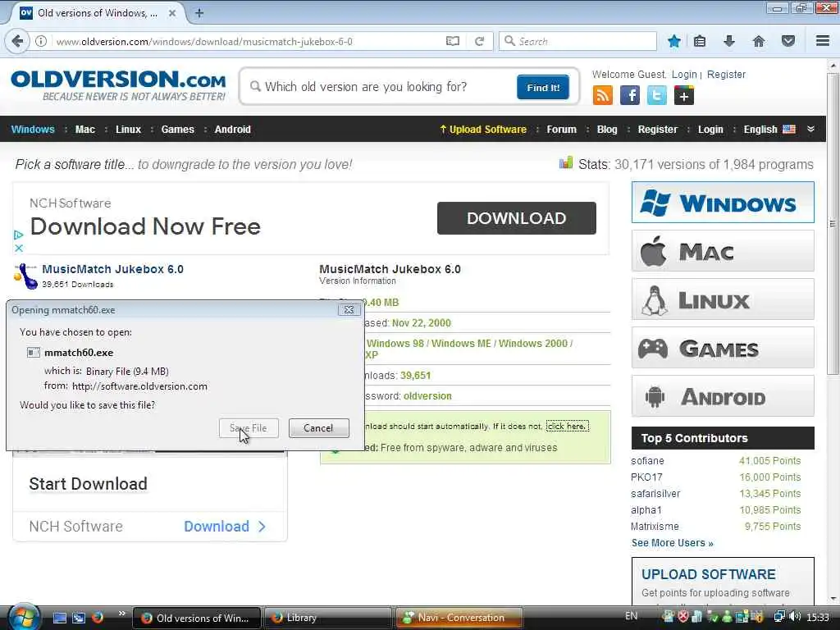Click the Show Desktop quick launch icon

pyautogui.click(x=59, y=618)
